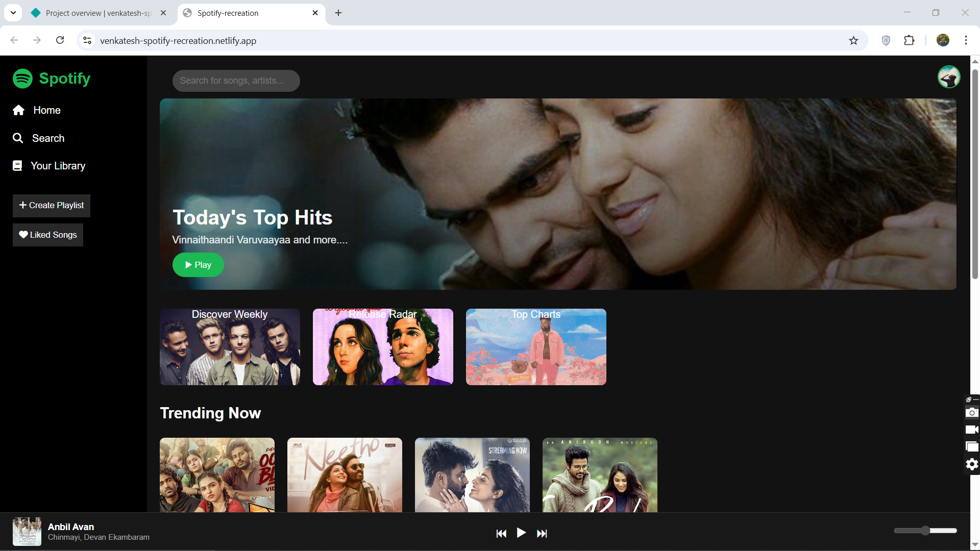Viewport: 980px width, 551px height.
Task: Go to the previous track
Action: tap(501, 534)
